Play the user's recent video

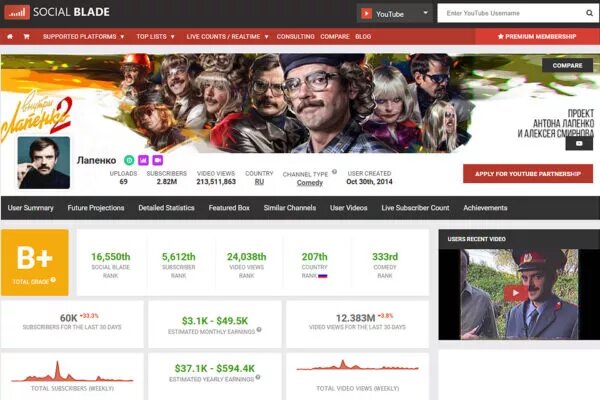tap(515, 293)
